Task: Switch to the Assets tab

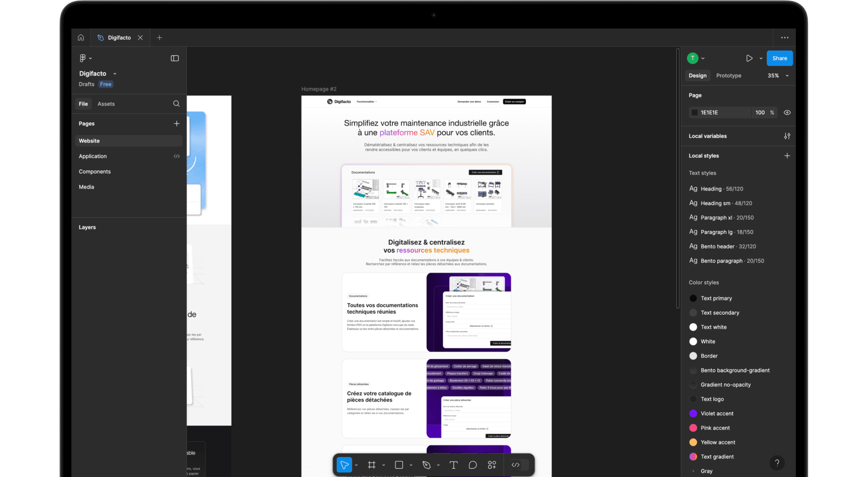Action: tap(106, 104)
